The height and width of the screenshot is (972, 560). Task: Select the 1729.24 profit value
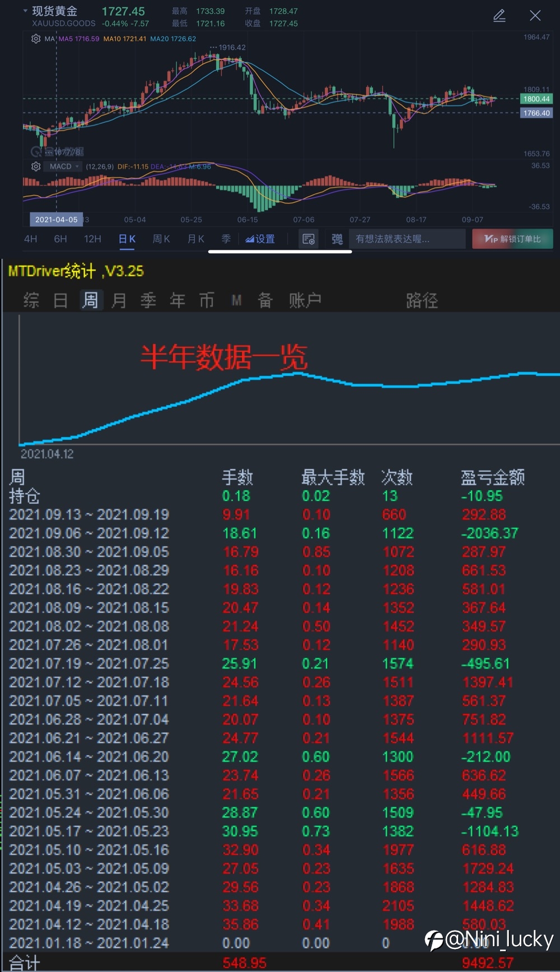[488, 868]
